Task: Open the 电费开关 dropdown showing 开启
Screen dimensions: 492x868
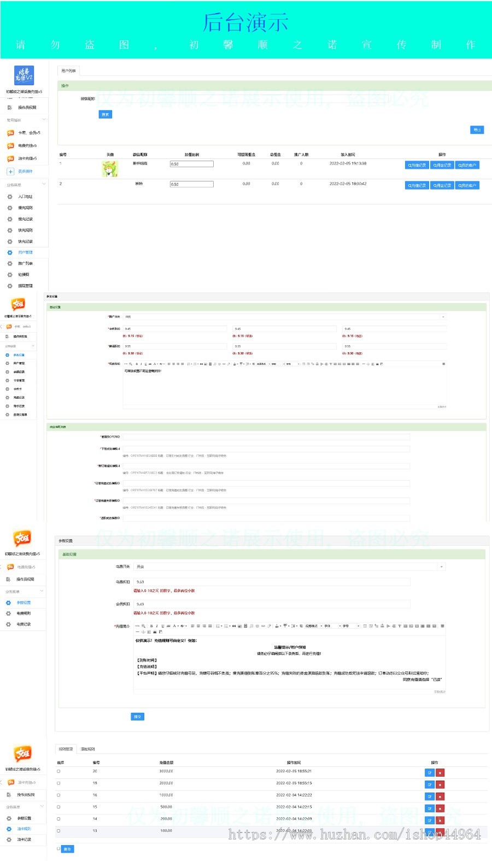Action: coord(290,567)
